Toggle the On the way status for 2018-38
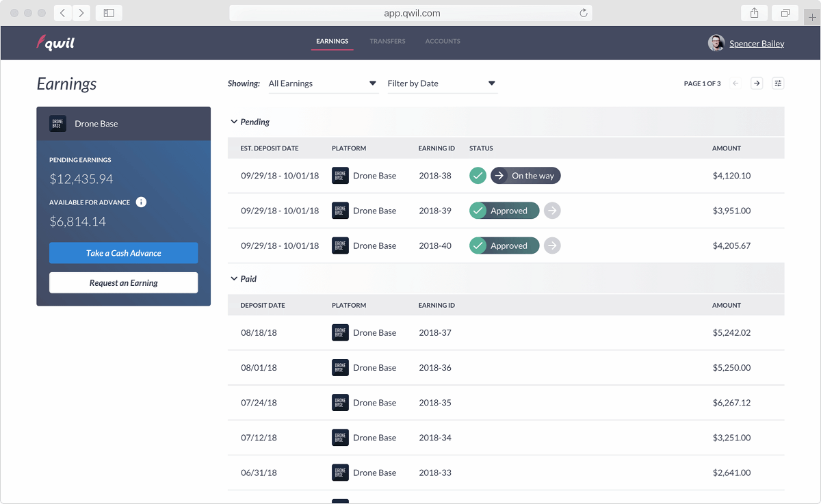This screenshot has height=504, width=821. pyautogui.click(x=525, y=175)
